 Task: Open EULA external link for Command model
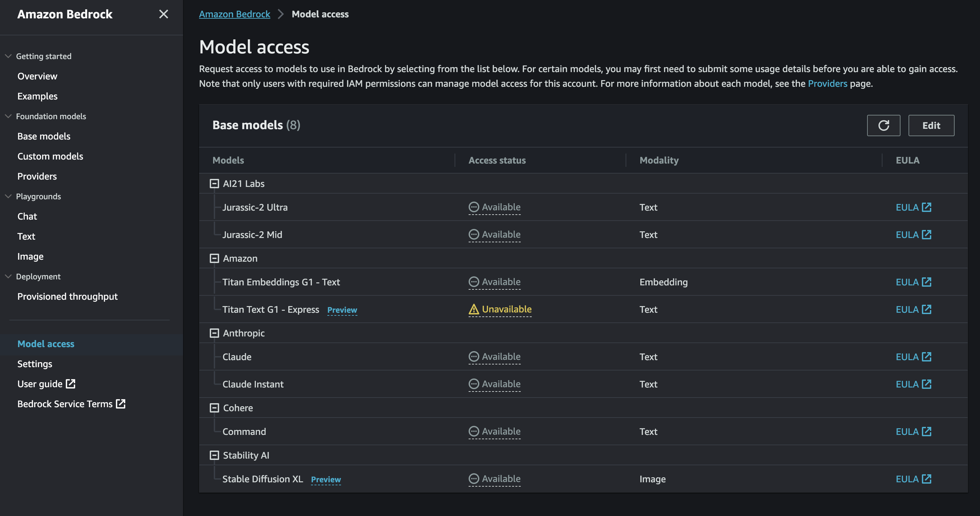point(913,432)
